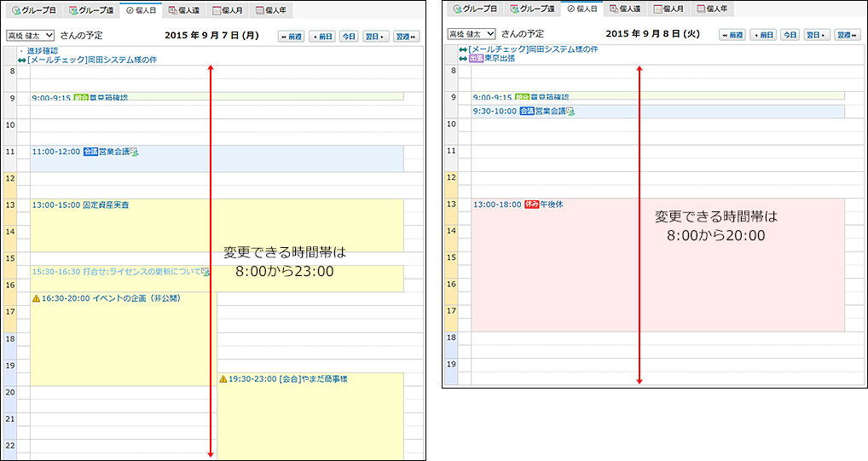Click warning icon beside 16:30-20:00 event

[36, 298]
